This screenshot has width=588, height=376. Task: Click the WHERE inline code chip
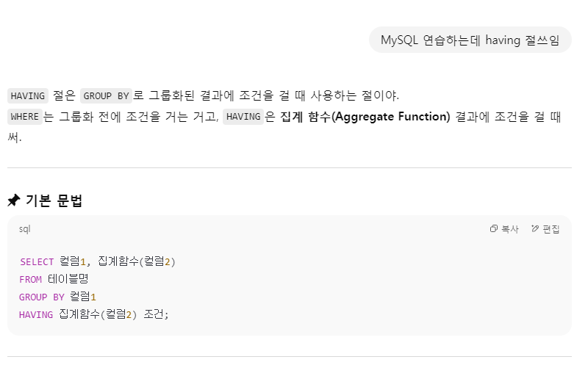[25, 117]
